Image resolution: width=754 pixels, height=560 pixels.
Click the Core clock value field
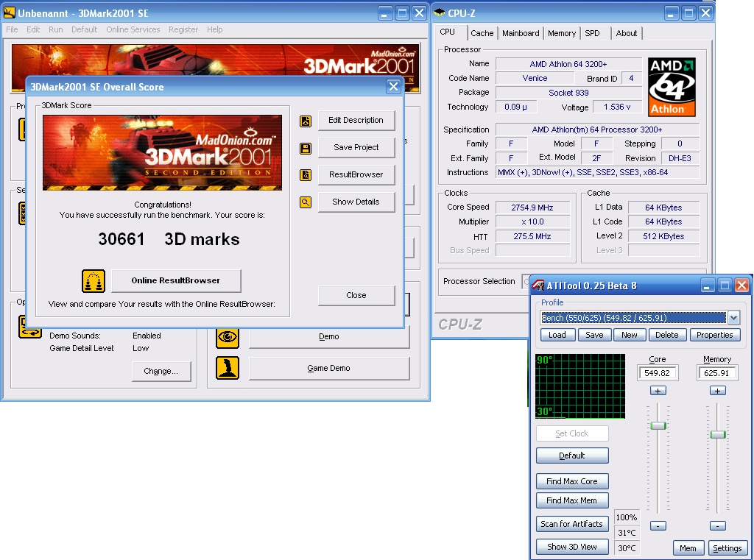point(658,373)
